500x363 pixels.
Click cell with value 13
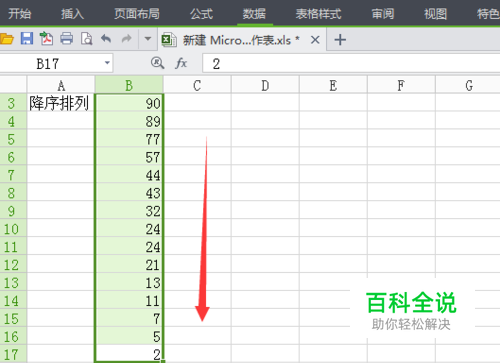(x=129, y=283)
